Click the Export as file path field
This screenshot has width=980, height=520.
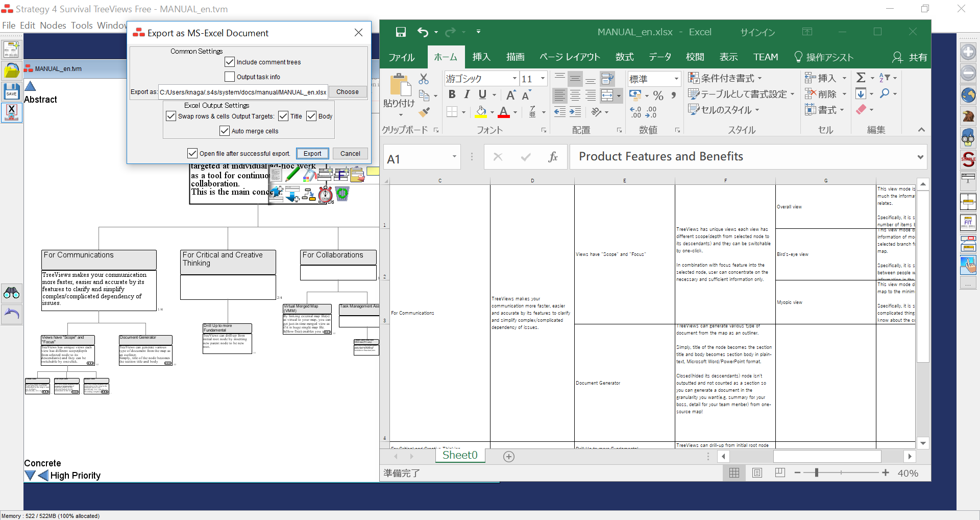pos(243,92)
